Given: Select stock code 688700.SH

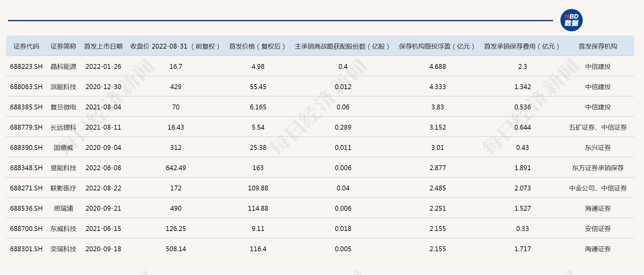Looking at the screenshot, I should click(x=26, y=229).
